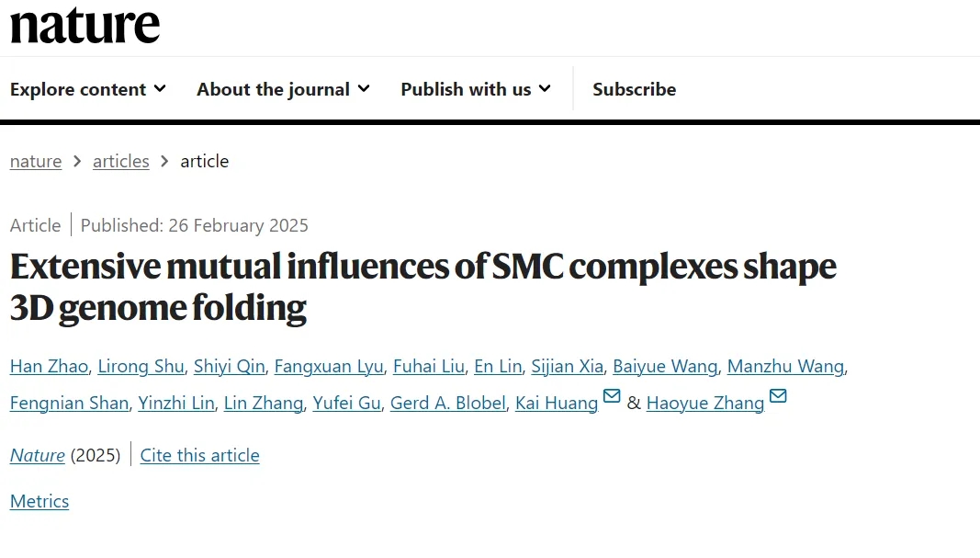Open Cite this article link
This screenshot has width=980, height=558.
pos(199,455)
